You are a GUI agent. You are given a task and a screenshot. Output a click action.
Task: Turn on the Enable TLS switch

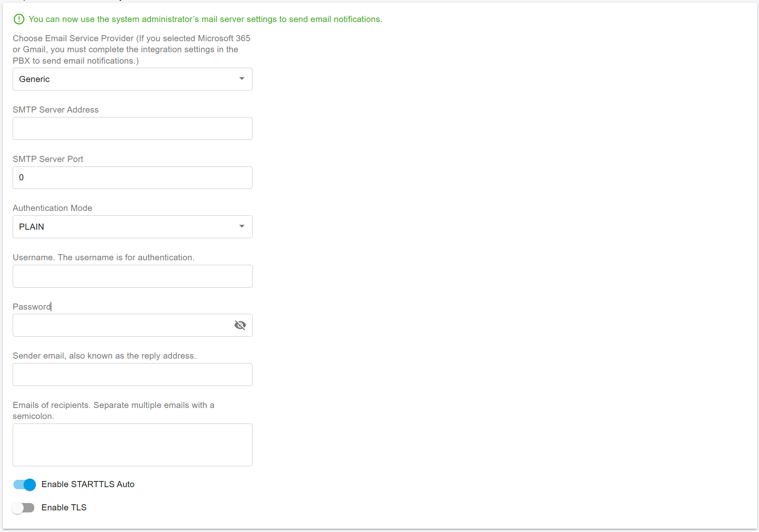23,508
